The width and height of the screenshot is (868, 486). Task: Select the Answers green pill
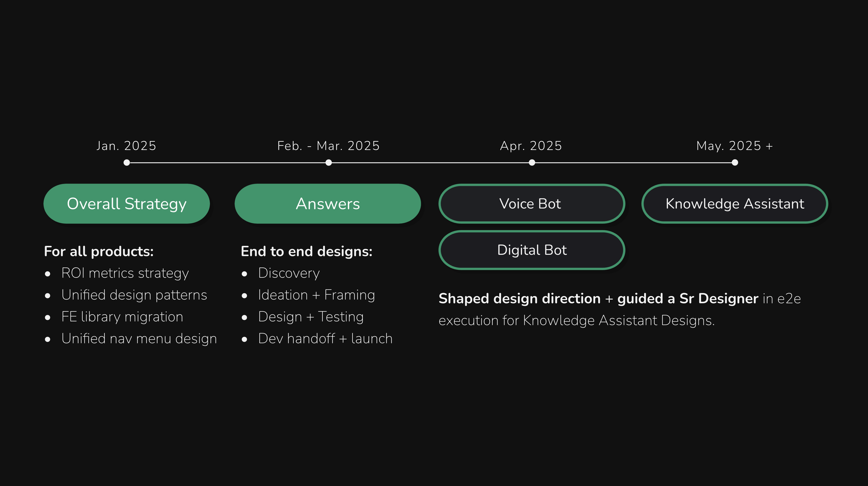pos(328,204)
